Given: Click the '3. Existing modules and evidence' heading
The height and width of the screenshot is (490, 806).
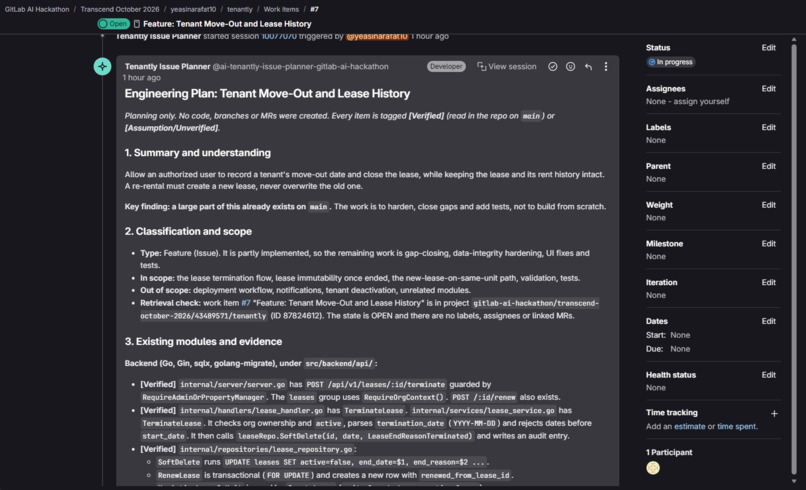Looking at the screenshot, I should 203,341.
